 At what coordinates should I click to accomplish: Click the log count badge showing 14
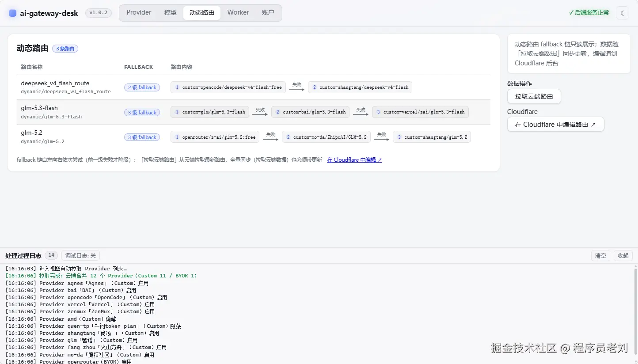click(x=52, y=255)
